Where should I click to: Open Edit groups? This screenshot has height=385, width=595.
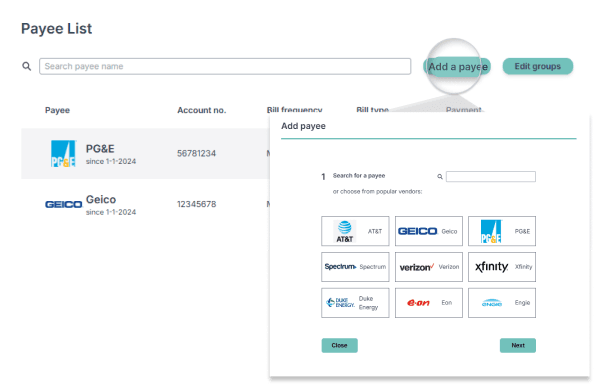[537, 66]
